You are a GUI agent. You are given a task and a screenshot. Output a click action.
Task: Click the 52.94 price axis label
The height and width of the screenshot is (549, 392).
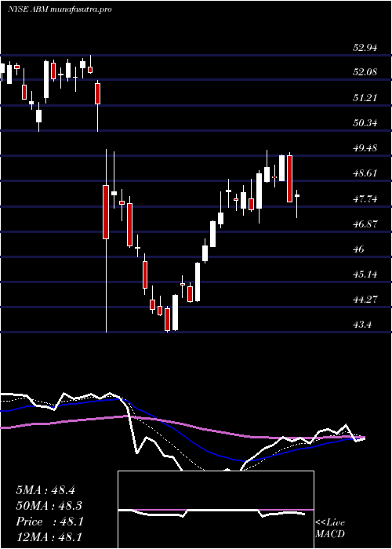(365, 48)
